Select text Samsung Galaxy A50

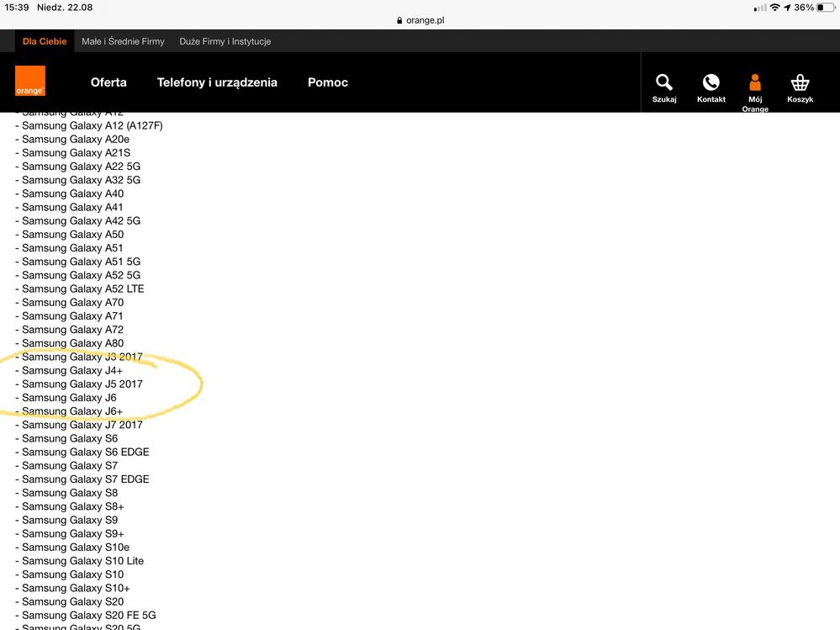click(73, 234)
